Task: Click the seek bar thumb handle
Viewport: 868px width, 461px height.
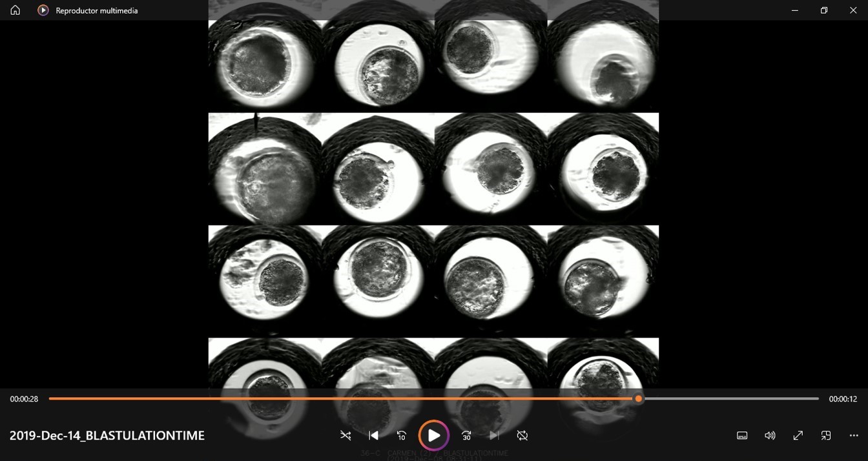Action: pos(639,399)
